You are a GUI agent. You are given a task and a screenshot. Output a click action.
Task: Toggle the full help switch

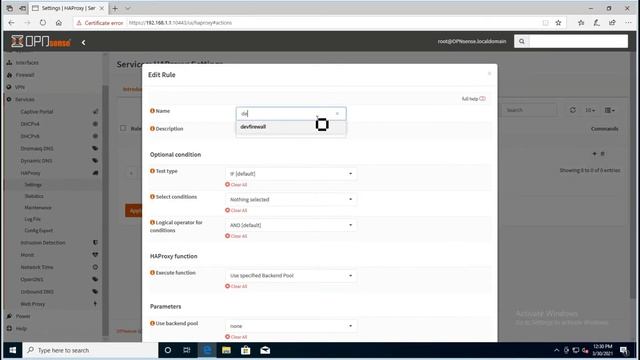pos(482,99)
